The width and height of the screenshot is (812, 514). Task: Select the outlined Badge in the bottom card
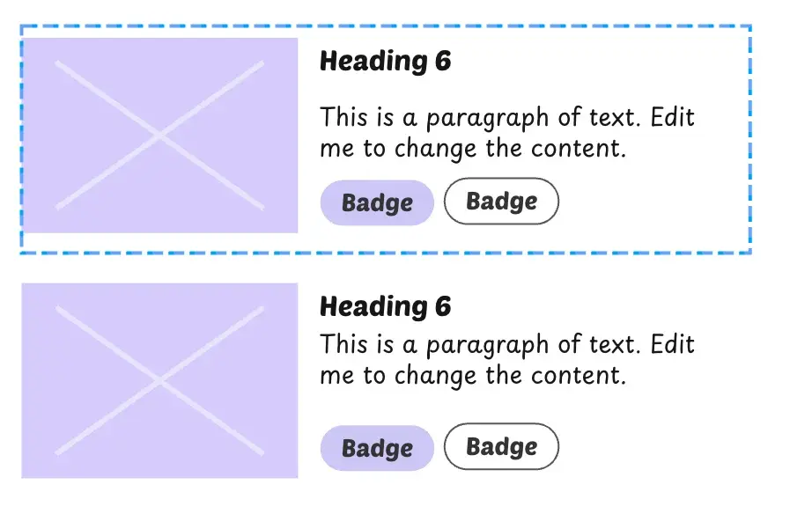[x=501, y=446]
